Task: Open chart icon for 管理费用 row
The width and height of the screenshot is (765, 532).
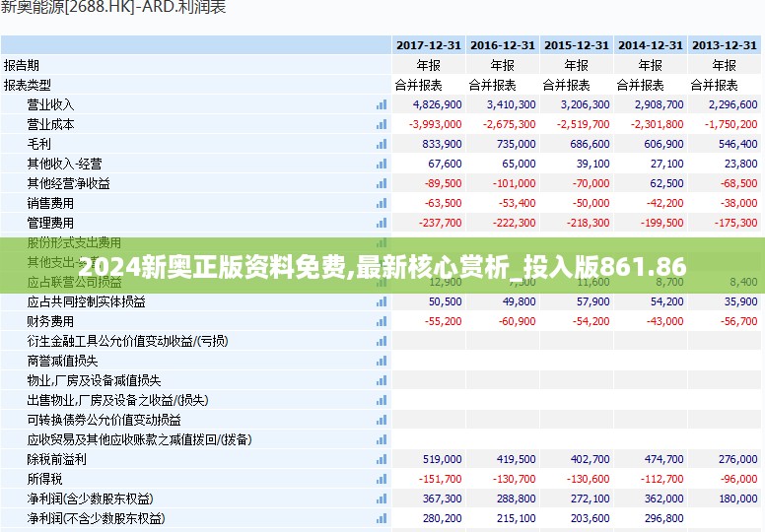Action: click(382, 223)
